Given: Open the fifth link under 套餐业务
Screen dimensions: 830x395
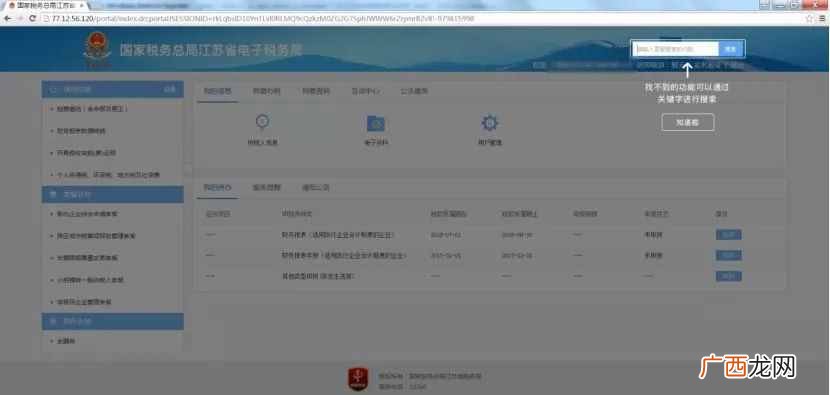Looking at the screenshot, I should tap(84, 302).
